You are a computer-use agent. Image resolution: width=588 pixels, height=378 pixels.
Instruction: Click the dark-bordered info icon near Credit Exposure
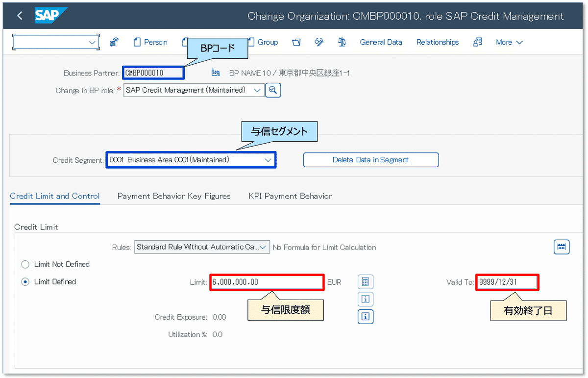point(365,317)
